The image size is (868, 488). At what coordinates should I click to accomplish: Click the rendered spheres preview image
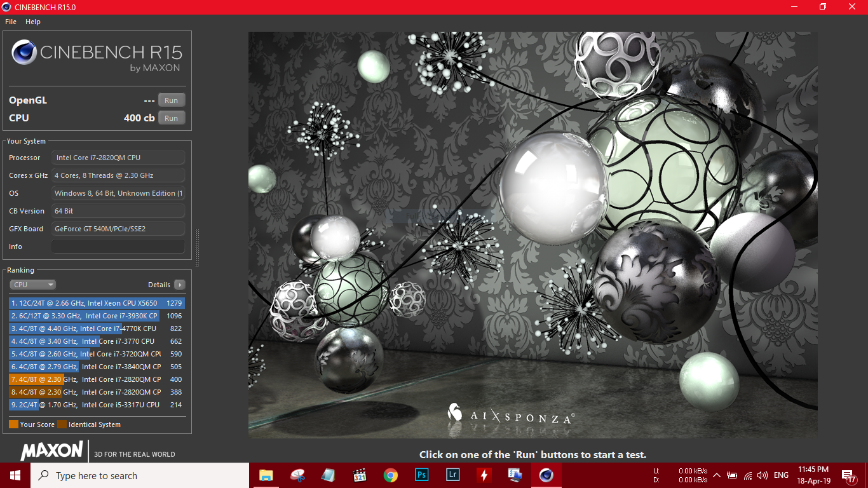(532, 234)
